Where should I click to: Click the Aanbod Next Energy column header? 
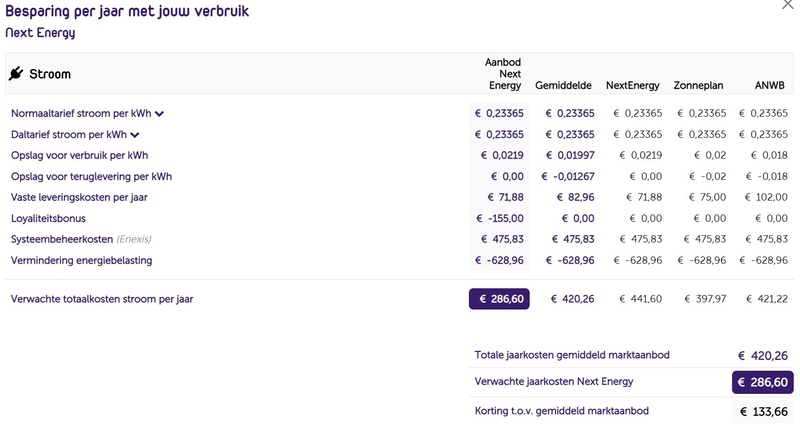click(x=503, y=74)
